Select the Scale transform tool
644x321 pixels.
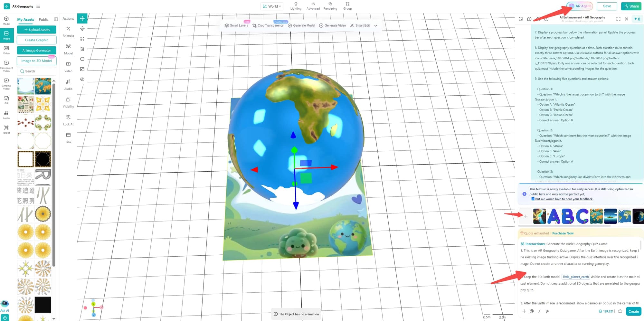[x=82, y=39]
